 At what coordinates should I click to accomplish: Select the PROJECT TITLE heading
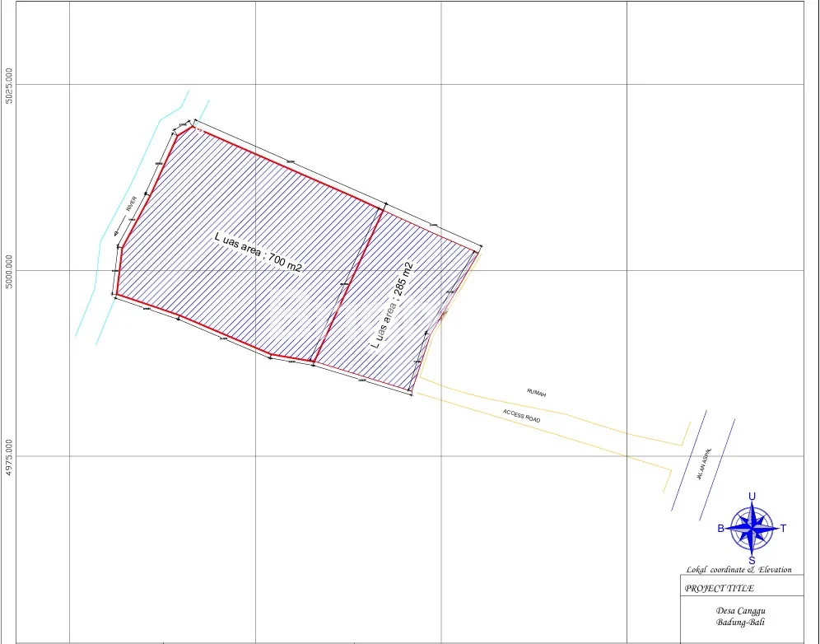coord(720,588)
